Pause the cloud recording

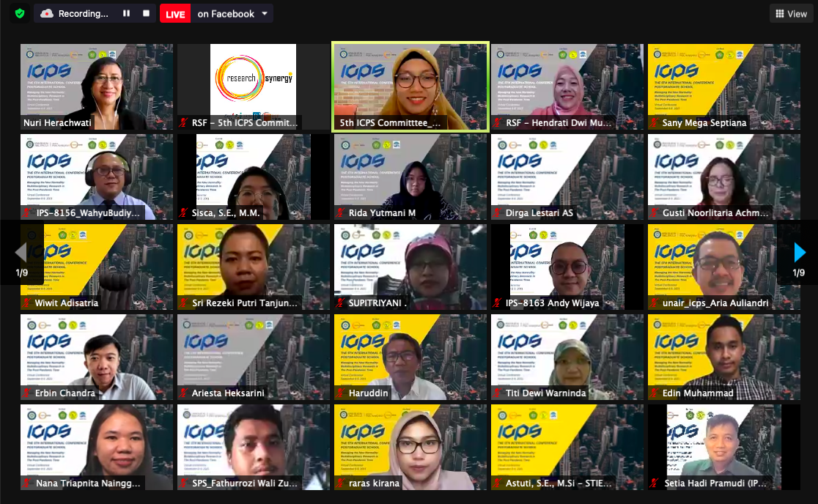126,13
